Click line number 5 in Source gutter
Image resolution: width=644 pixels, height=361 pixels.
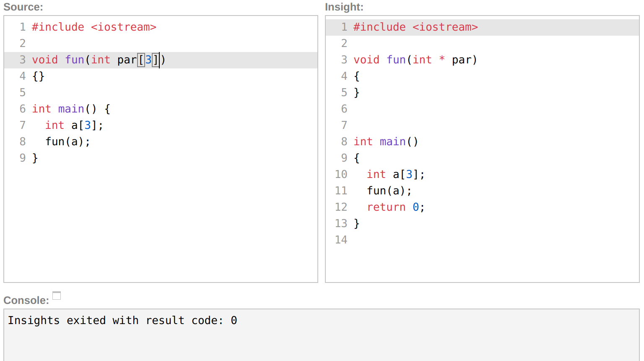coord(23,93)
